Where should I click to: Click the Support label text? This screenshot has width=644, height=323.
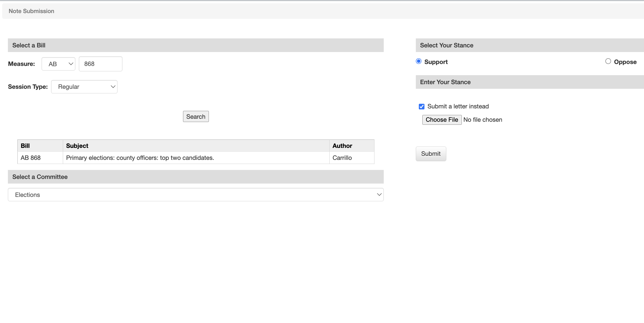click(x=436, y=62)
